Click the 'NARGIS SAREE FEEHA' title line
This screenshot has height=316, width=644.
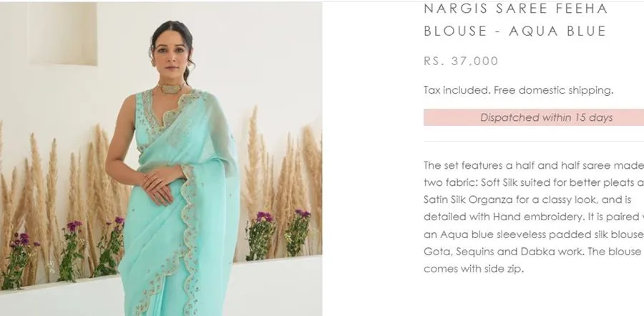click(x=515, y=9)
